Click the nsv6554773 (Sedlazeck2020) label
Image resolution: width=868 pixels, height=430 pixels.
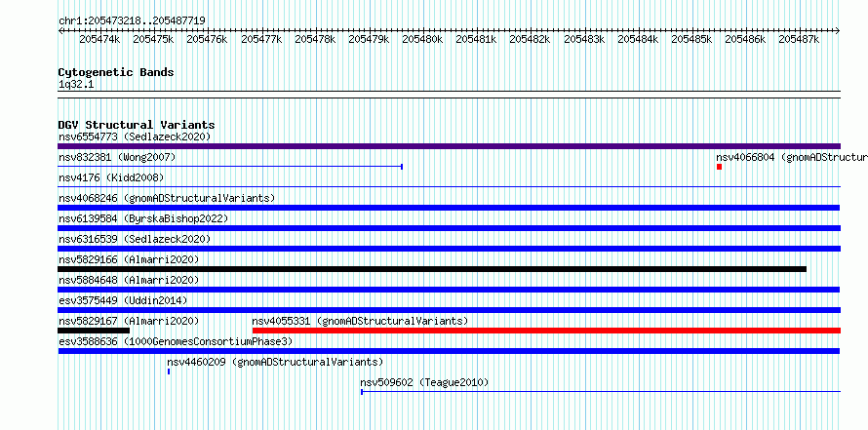tap(135, 137)
